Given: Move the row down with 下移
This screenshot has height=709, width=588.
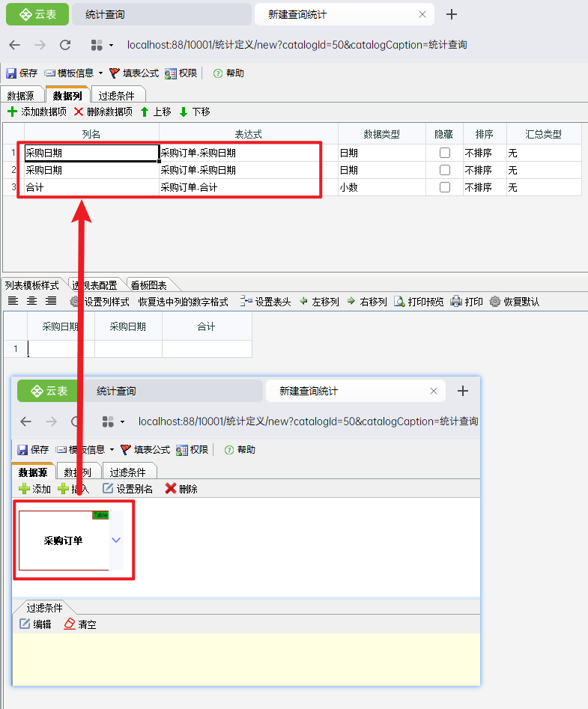Looking at the screenshot, I should coord(195,112).
